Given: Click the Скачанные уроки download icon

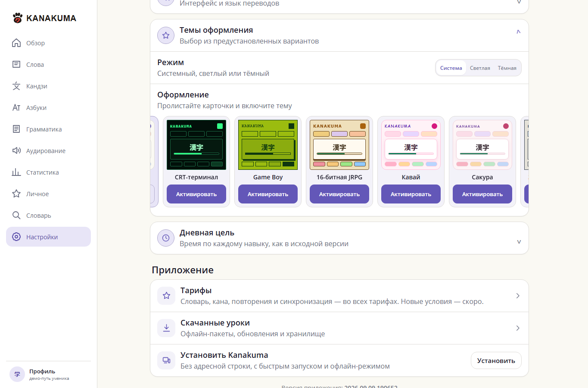Looking at the screenshot, I should [166, 328].
